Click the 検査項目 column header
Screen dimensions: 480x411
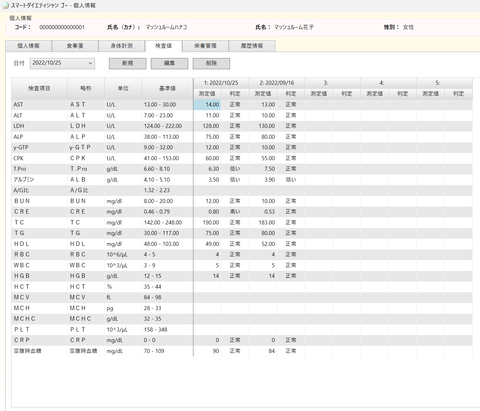pos(39,88)
